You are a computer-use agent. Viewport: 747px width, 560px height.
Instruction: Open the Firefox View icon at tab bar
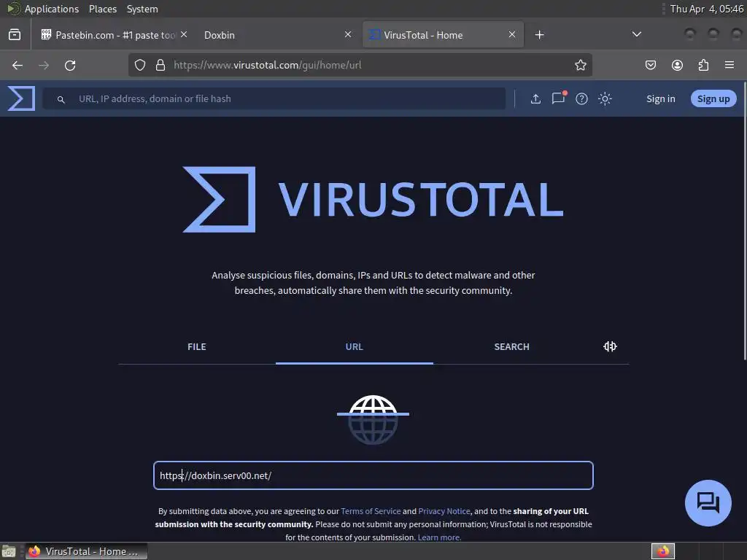point(15,35)
